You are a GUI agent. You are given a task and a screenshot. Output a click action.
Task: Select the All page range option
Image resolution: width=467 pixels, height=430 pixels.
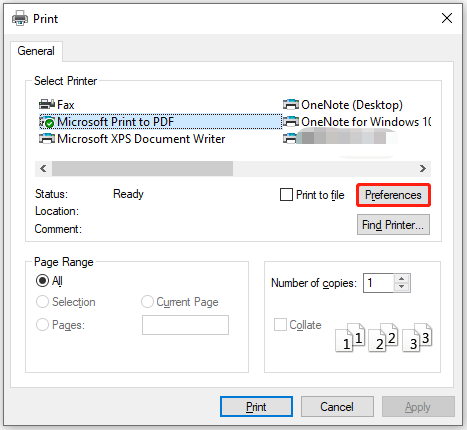pyautogui.click(x=42, y=281)
